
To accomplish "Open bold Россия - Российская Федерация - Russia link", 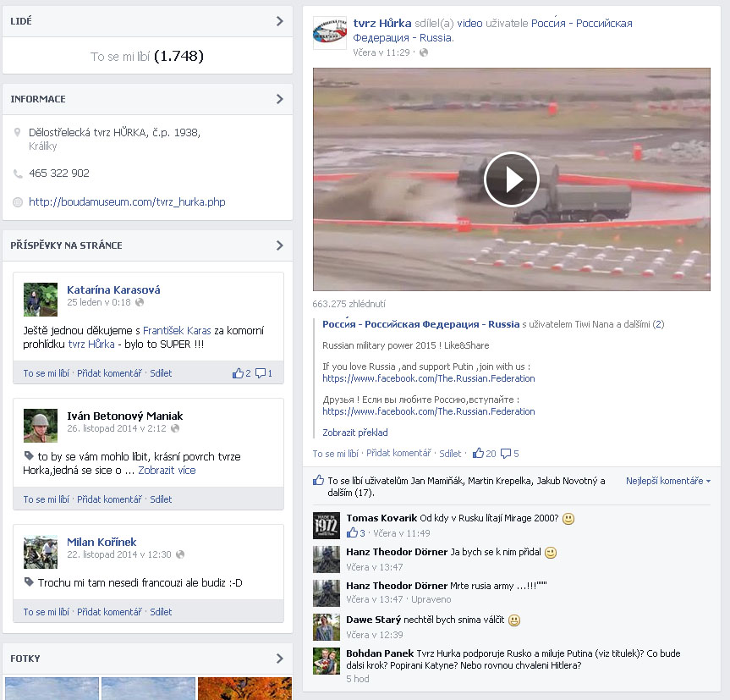I will point(421,324).
